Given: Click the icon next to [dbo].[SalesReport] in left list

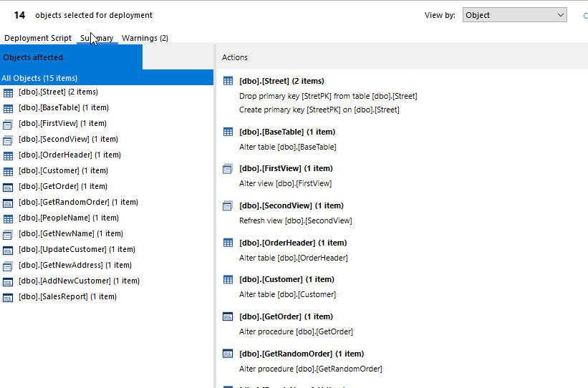Looking at the screenshot, I should [9, 297].
